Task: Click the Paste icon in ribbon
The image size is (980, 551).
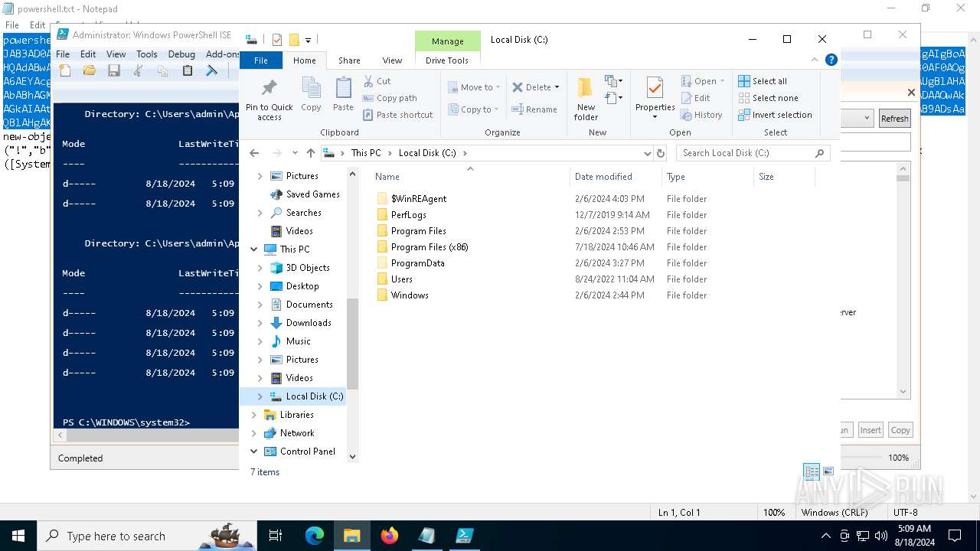Action: tap(343, 95)
